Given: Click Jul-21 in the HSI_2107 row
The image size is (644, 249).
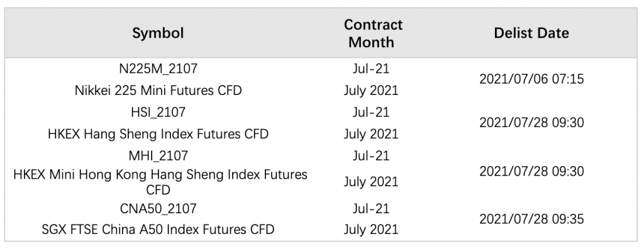Looking at the screenshot, I should pos(371,112).
